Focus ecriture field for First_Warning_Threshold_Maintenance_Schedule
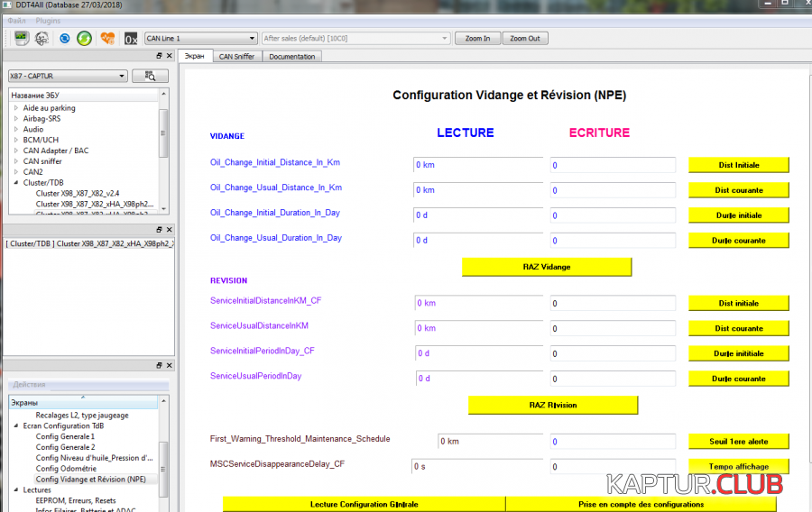 [x=613, y=441]
